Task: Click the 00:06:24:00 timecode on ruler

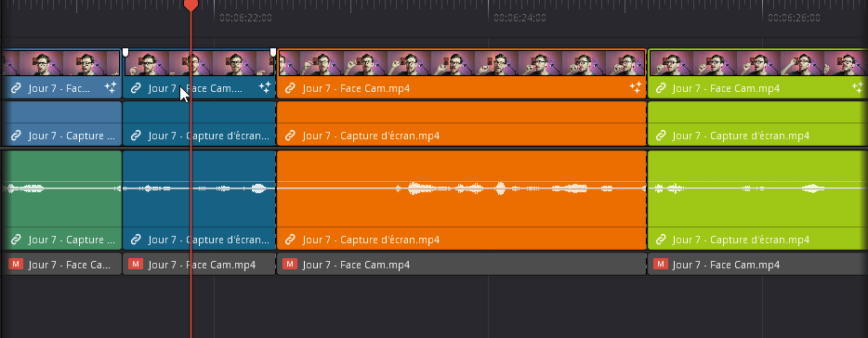Action: [x=519, y=18]
